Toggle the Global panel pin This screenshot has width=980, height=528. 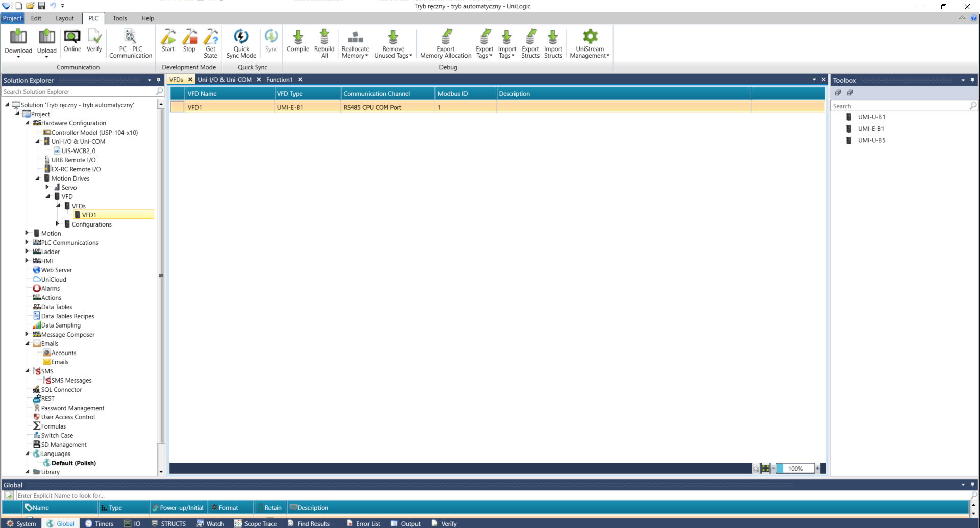click(x=972, y=484)
